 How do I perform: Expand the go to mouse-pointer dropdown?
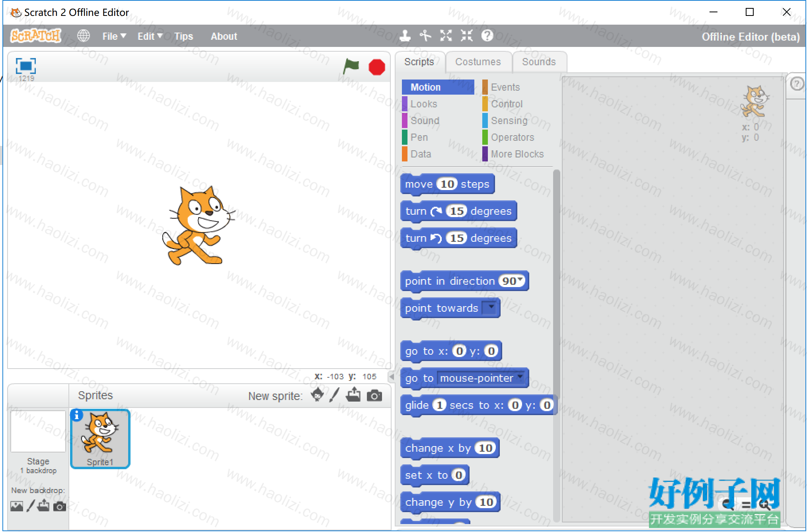coord(520,376)
